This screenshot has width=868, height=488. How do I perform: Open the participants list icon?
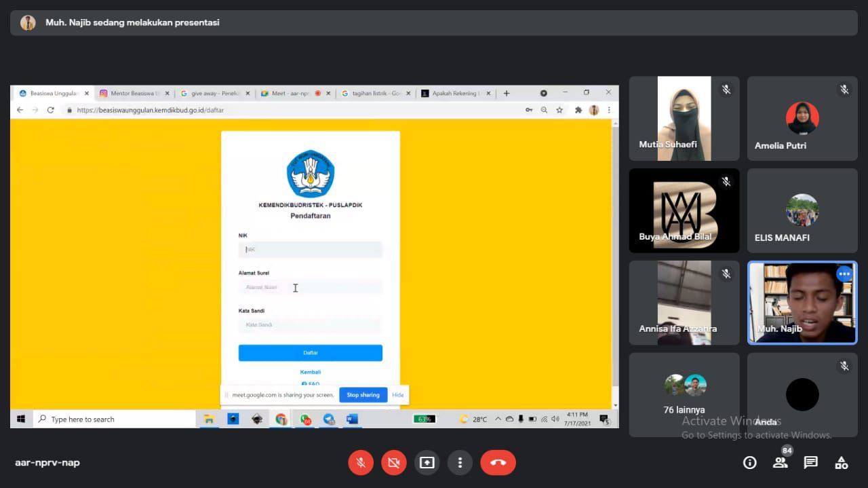point(780,463)
